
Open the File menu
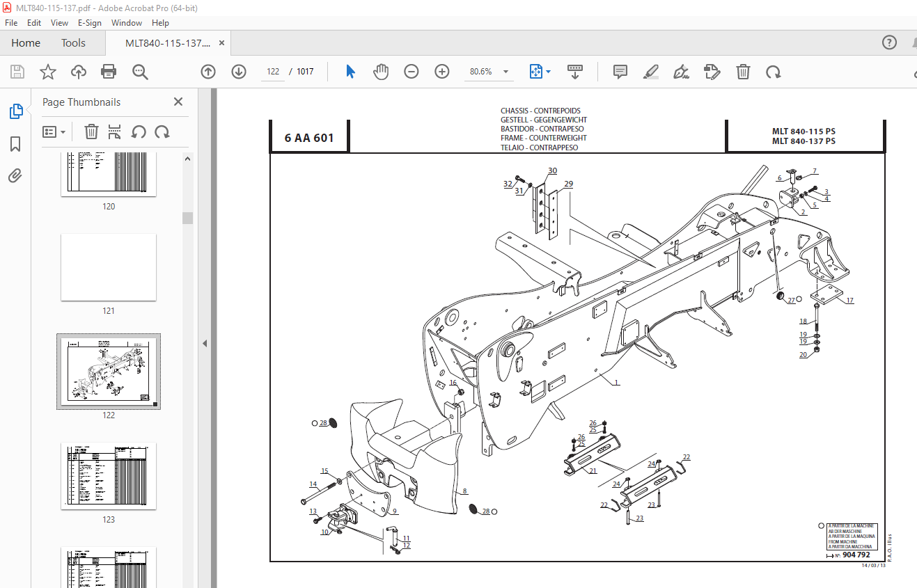coord(11,23)
